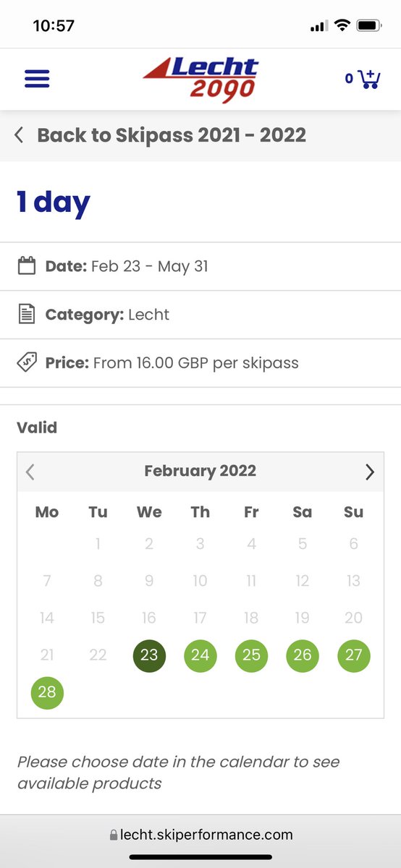401x868 pixels.
Task: Click the price tag icon
Action: [27, 362]
